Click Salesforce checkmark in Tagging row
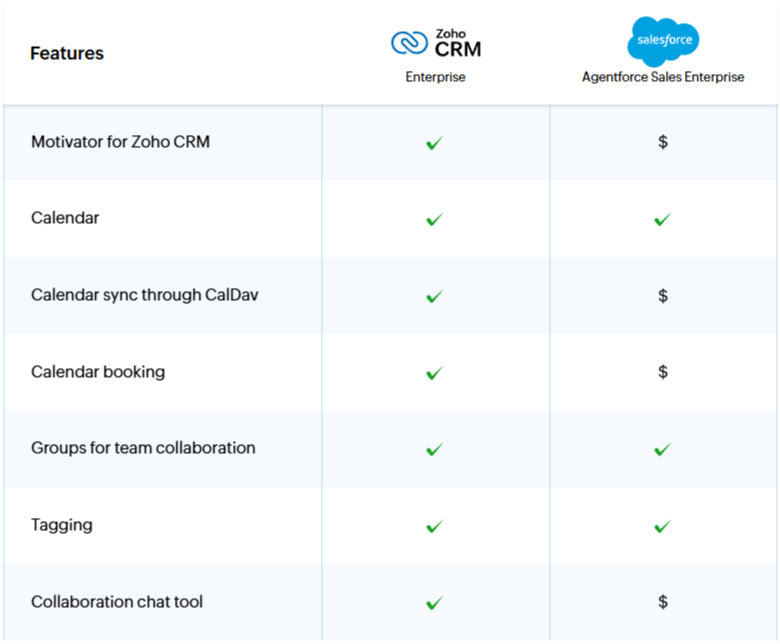Viewport: 780px width, 644px height. click(662, 526)
